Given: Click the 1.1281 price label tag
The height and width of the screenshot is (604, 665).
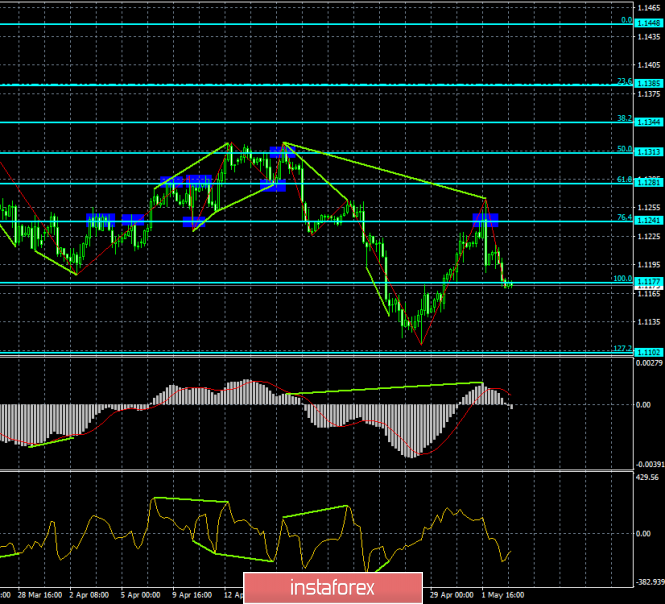Looking at the screenshot, I should tap(648, 183).
